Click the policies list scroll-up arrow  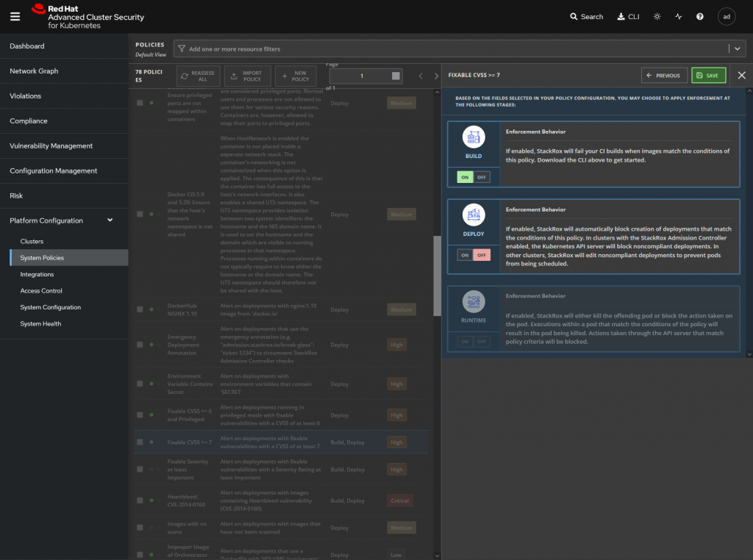pyautogui.click(x=437, y=92)
